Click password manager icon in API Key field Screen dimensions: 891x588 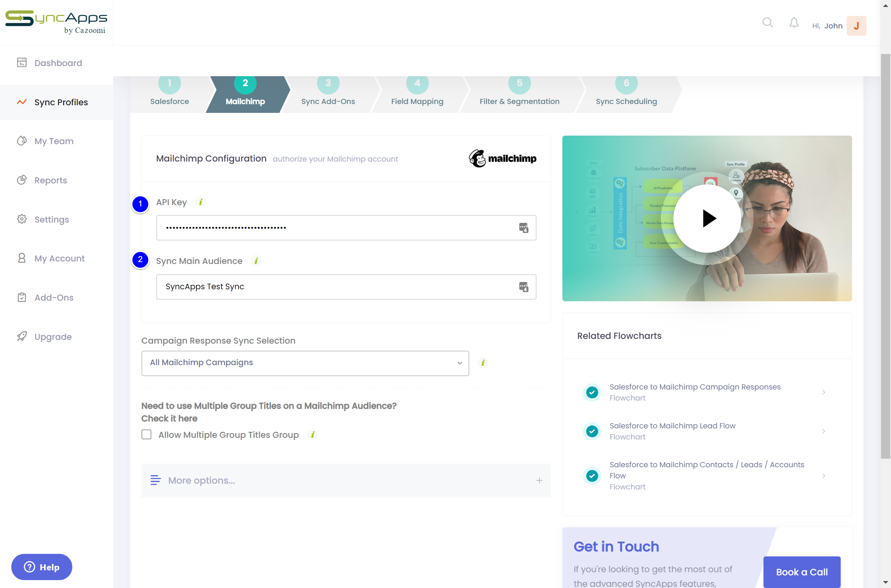(524, 228)
